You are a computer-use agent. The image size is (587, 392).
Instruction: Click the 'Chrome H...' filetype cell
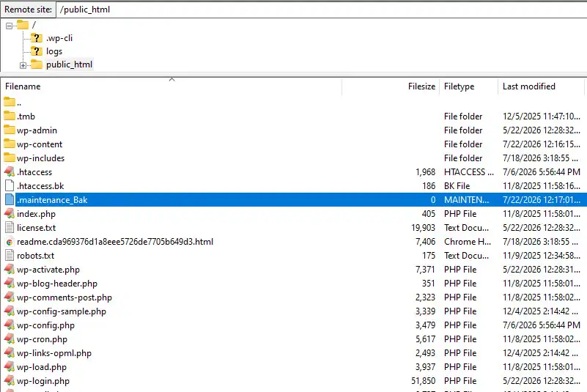pyautogui.click(x=468, y=242)
